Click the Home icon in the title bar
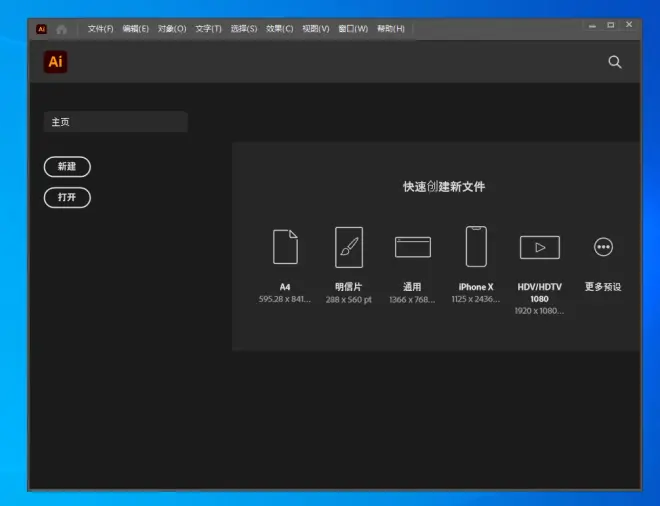The width and height of the screenshot is (660, 506). (61, 29)
